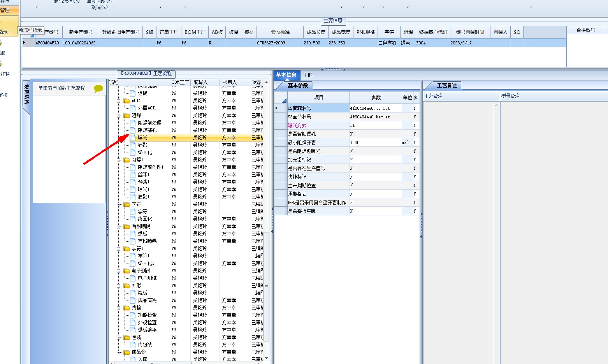Click the document icon beside 外层AOI1
The width and height of the screenshot is (608, 364).
point(133,108)
